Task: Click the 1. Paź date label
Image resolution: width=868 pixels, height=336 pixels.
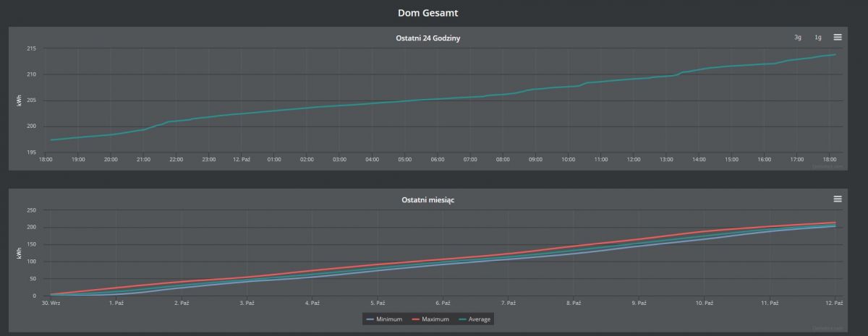Action: point(116,303)
